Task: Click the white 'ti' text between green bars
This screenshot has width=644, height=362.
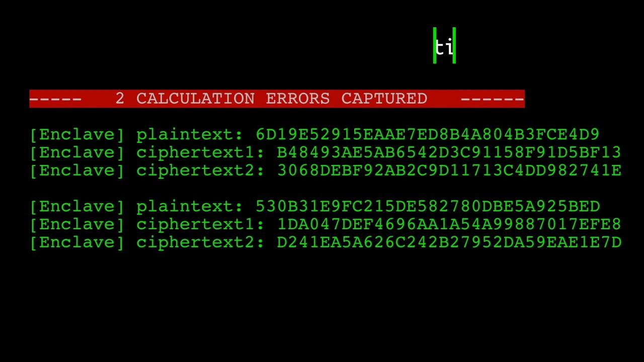Action: 444,47
